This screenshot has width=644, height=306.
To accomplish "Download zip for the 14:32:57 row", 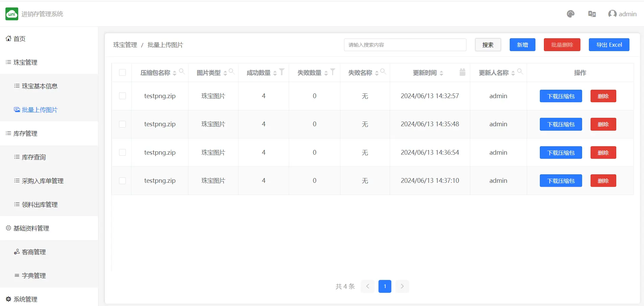I will coord(561,96).
